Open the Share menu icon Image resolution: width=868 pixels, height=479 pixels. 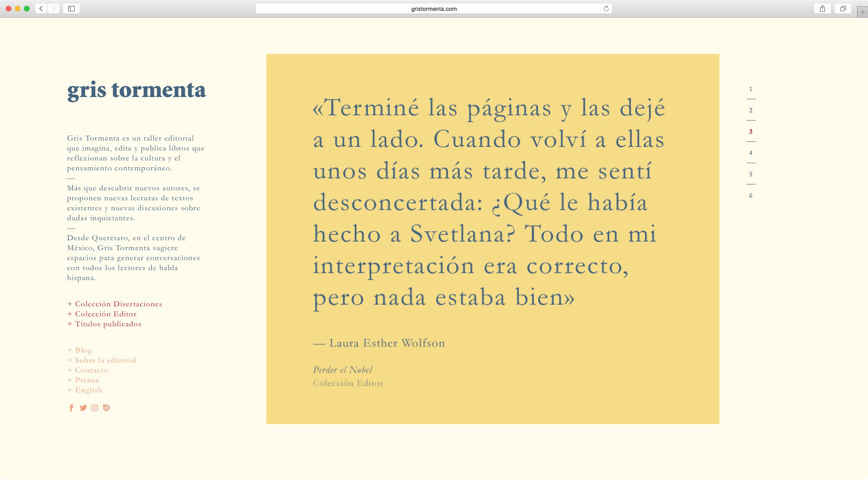pos(822,9)
